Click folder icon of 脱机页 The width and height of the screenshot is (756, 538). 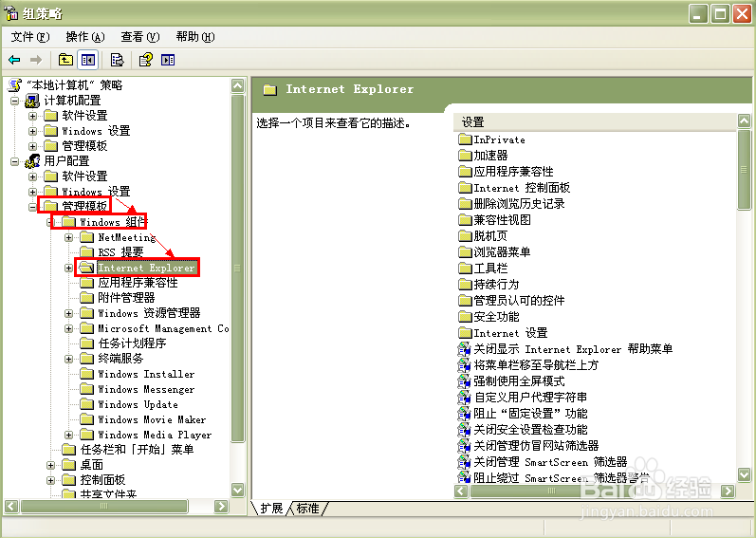(465, 235)
